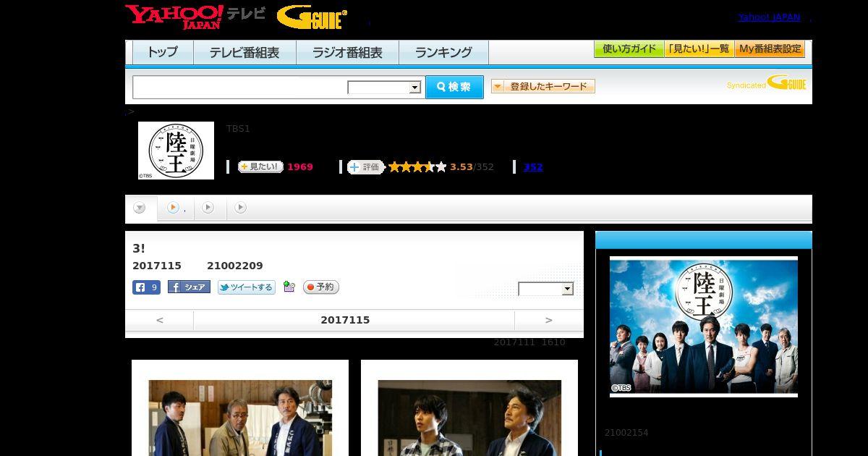Open the テレビ番組表 menu tab
Screen dimensions: 868x456
244,52
